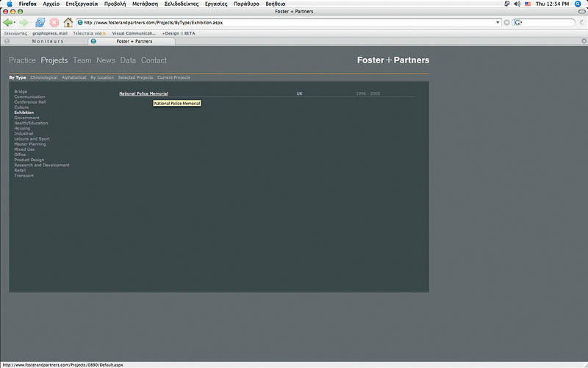
Task: Click the volume icon in menu bar
Action: click(517, 4)
